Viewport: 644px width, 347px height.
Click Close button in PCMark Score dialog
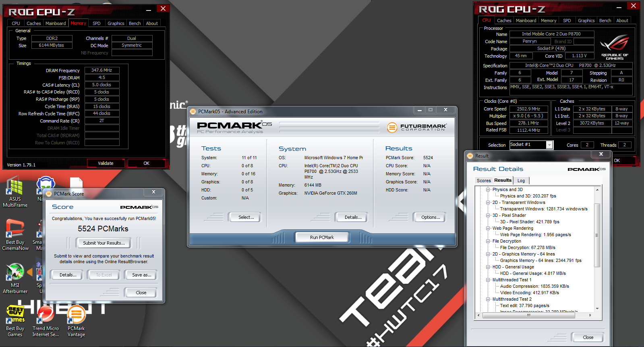click(141, 293)
